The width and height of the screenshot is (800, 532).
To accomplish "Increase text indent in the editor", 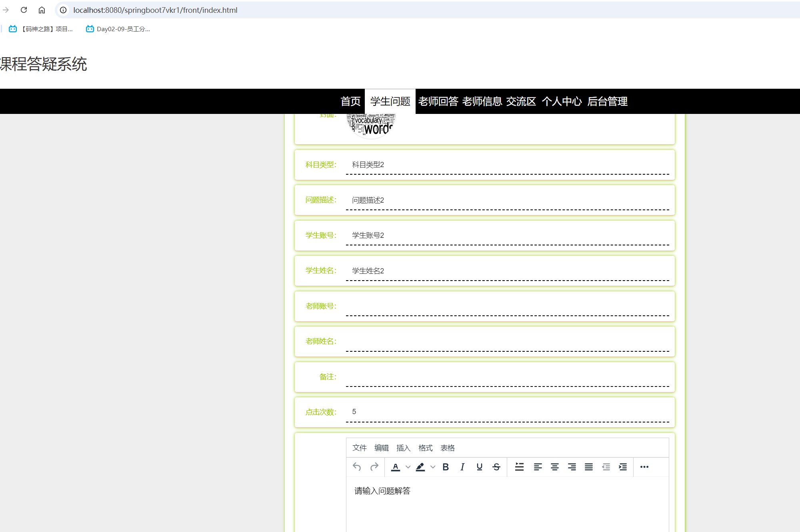I will [622, 467].
